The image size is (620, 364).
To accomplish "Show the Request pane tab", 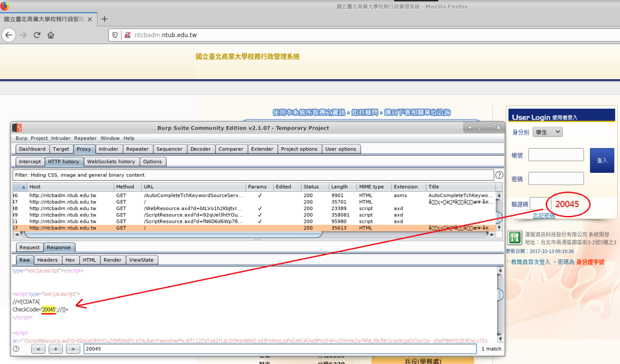I will 29,248.
